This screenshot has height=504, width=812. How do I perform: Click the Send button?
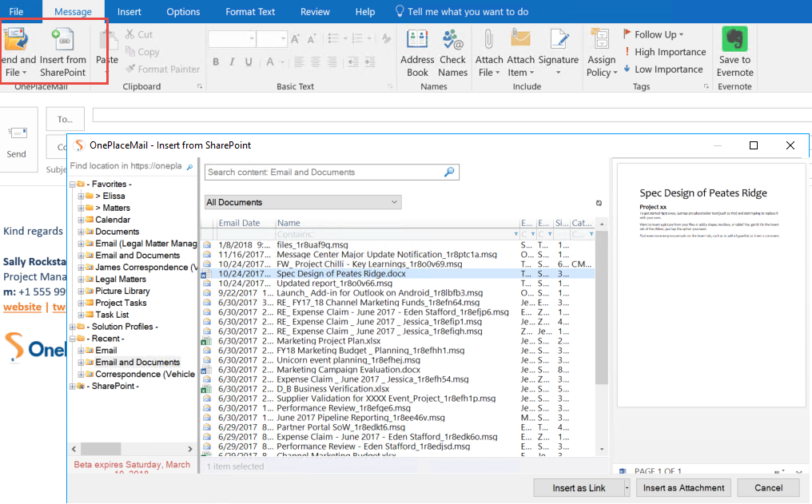(x=19, y=140)
